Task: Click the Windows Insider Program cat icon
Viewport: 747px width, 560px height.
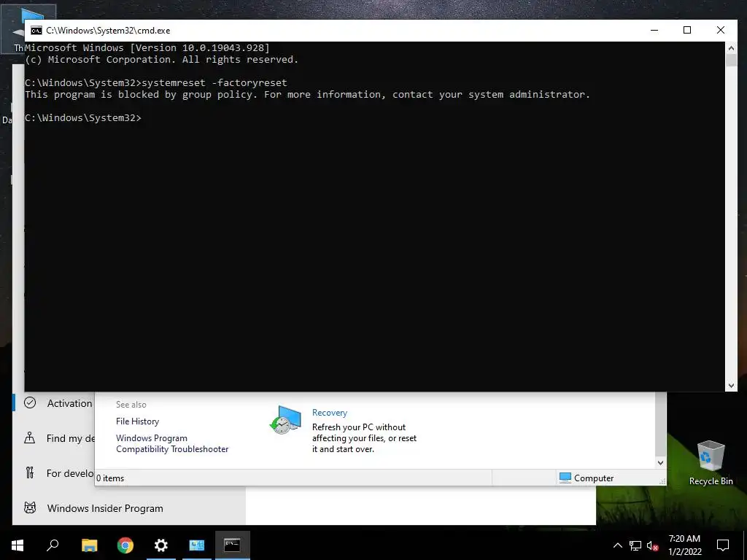Action: click(x=30, y=508)
